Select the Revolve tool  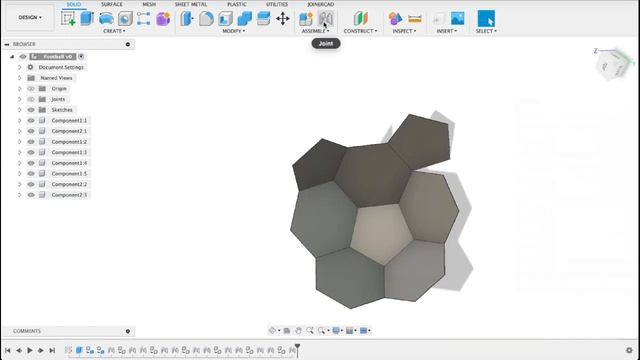pos(106,18)
